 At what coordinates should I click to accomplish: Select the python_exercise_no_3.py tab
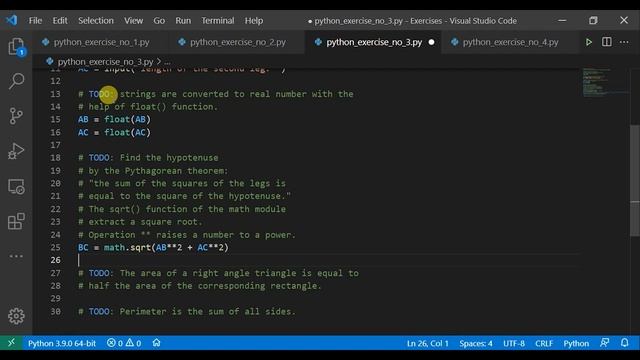pos(374,42)
